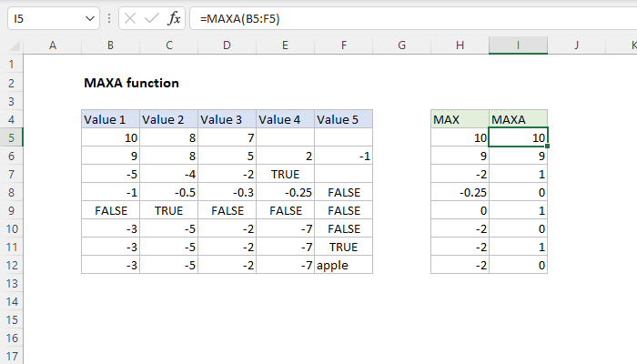The width and height of the screenshot is (637, 364).
Task: Select column B header
Action: pyautogui.click(x=110, y=45)
